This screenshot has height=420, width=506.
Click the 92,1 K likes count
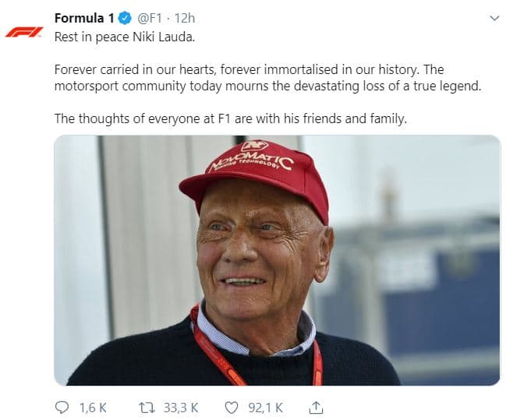coord(264,407)
